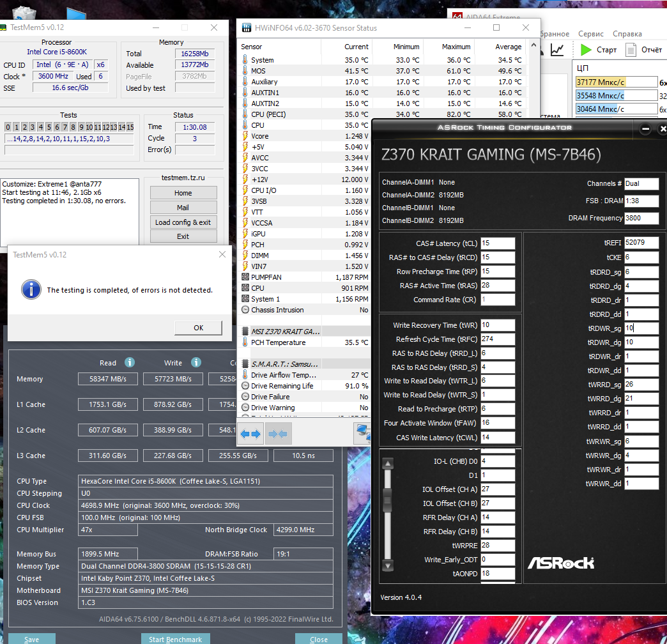Viewport: 667px width, 644px height.
Task: Click the tWRPRE field showing 28
Action: [498, 546]
